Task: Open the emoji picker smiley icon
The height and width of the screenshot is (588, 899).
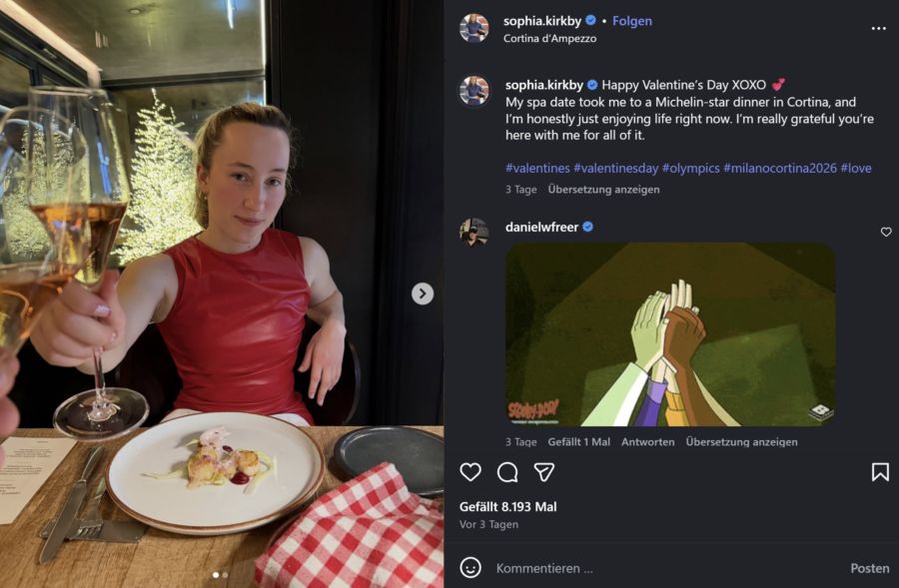Action: click(x=470, y=567)
